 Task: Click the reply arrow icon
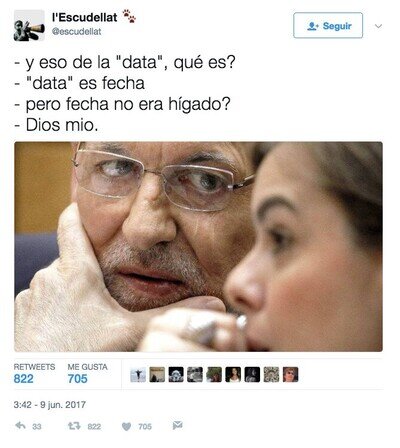pos(20,425)
